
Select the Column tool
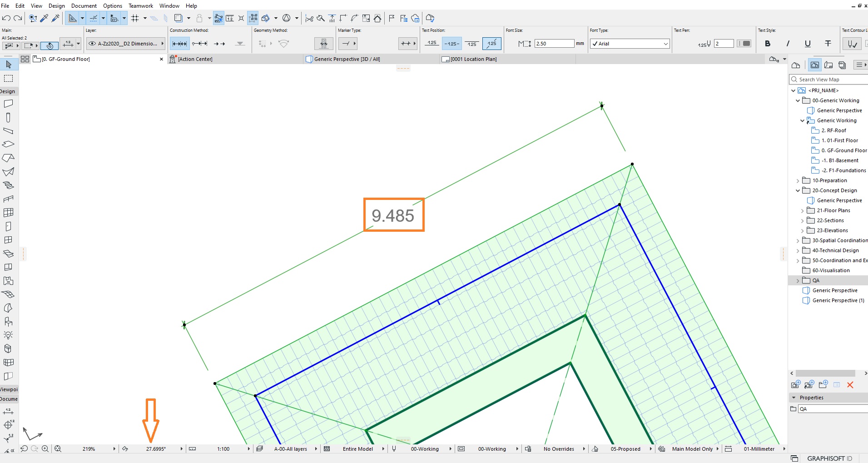[x=8, y=118]
